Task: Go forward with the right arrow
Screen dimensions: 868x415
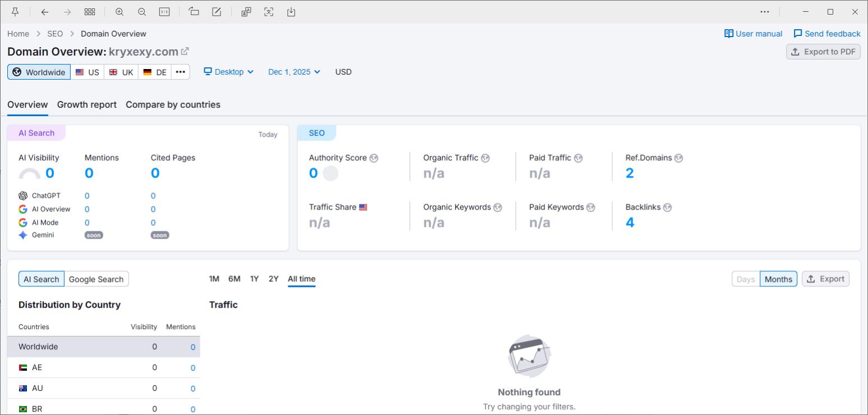Action: pos(67,12)
